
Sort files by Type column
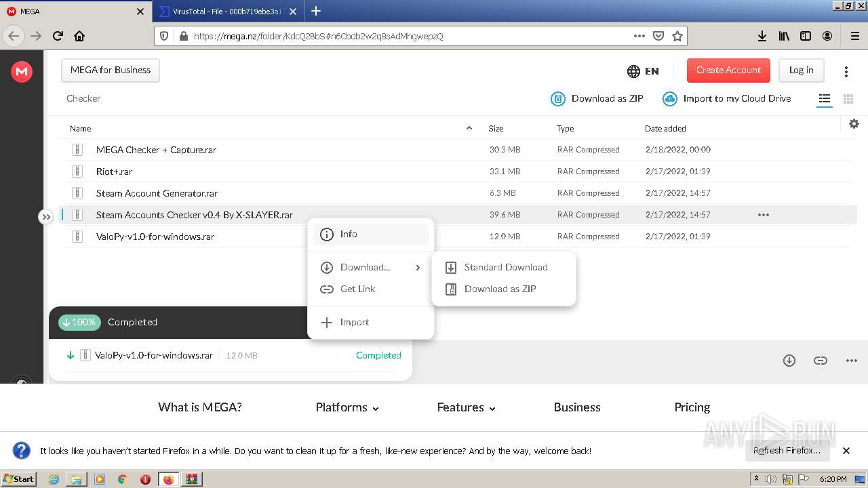[565, 128]
